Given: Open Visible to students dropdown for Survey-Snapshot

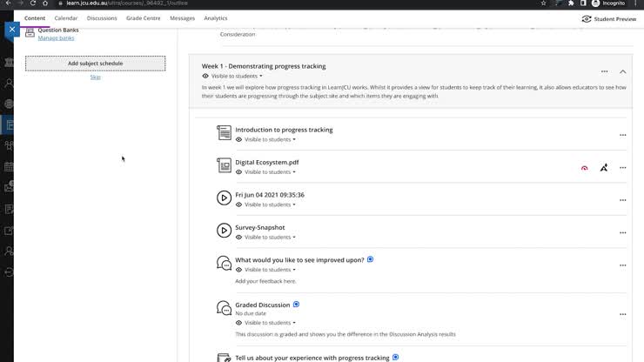Looking at the screenshot, I should (271, 237).
